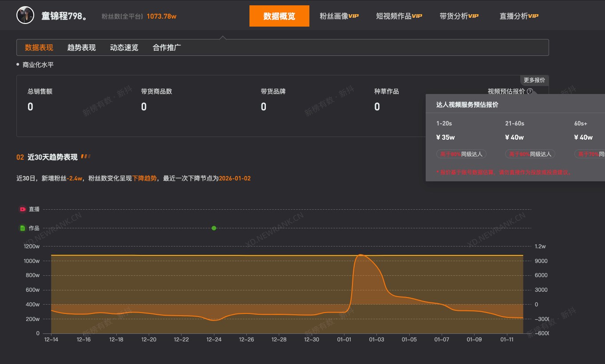Click the green data point marker above the chart

pos(214,228)
